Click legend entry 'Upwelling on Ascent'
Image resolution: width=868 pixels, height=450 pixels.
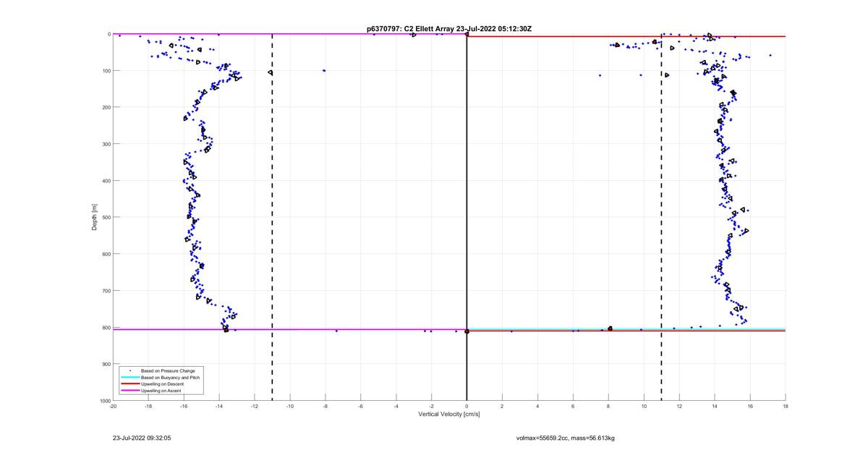pyautogui.click(x=161, y=391)
